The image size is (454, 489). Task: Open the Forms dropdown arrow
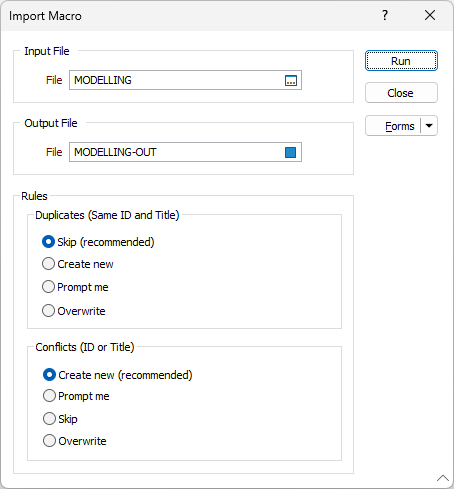(429, 126)
